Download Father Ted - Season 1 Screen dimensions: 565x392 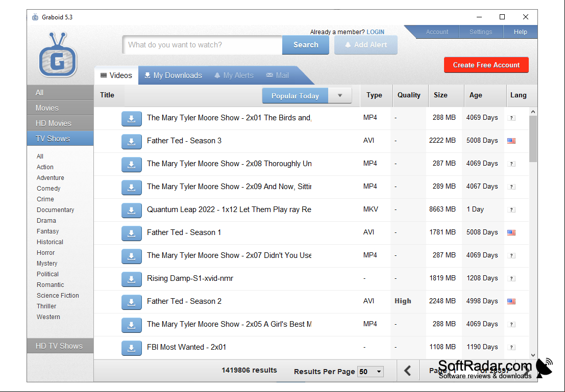[132, 233]
